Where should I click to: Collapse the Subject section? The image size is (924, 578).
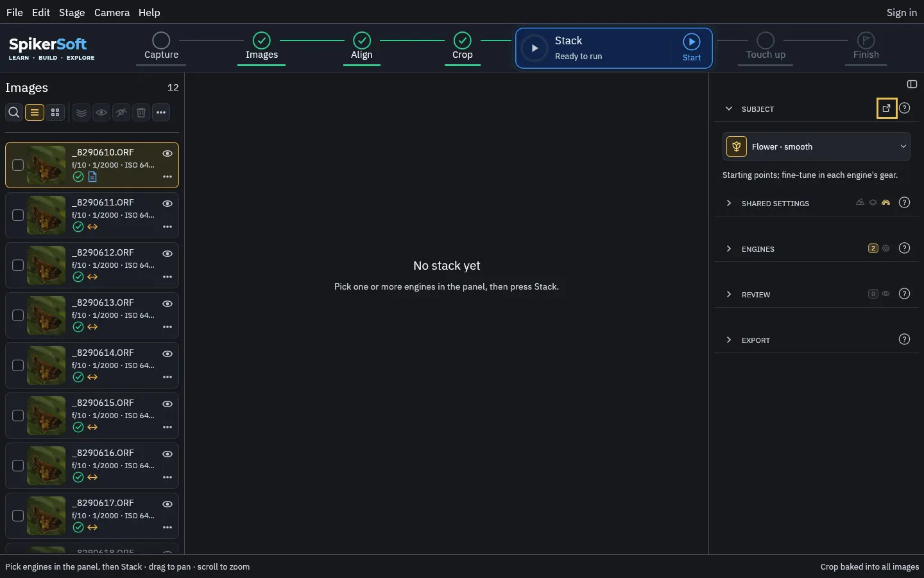click(729, 109)
